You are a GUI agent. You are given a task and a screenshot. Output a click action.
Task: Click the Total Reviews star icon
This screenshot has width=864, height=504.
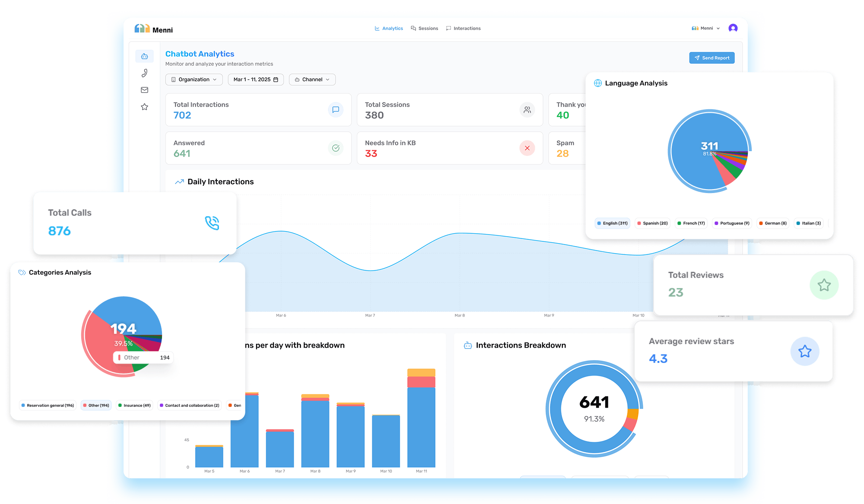click(x=824, y=285)
